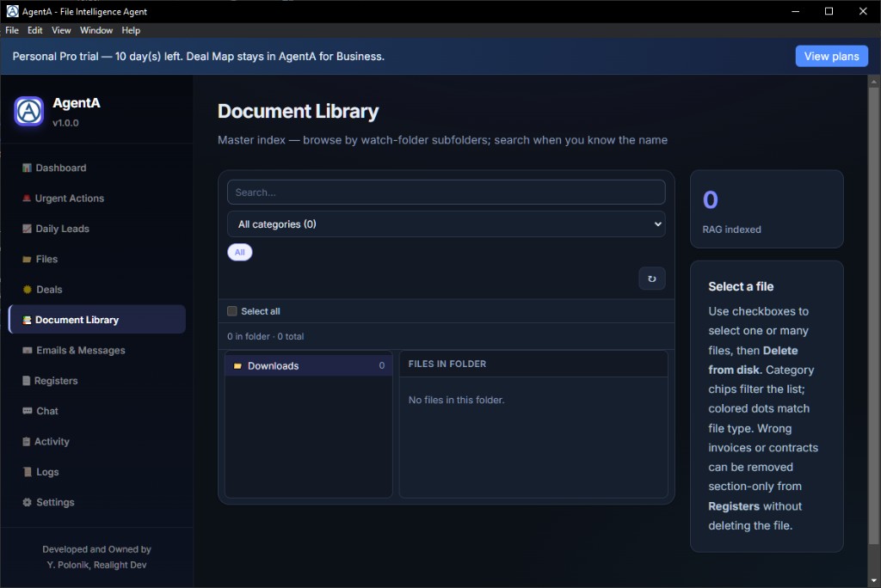Viewport: 881px width, 588px height.
Task: Click the refresh icon button
Action: 652,279
